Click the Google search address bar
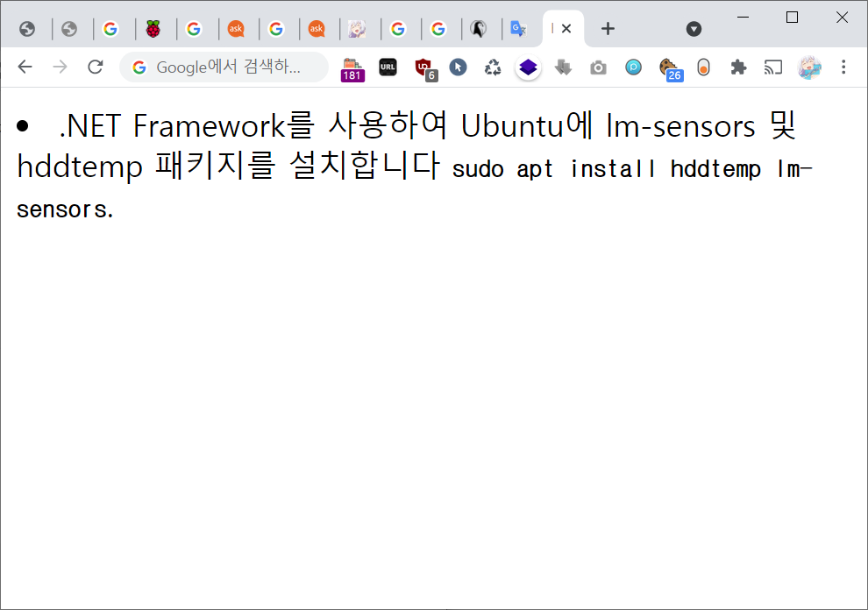The width and height of the screenshot is (868, 610). (x=224, y=67)
